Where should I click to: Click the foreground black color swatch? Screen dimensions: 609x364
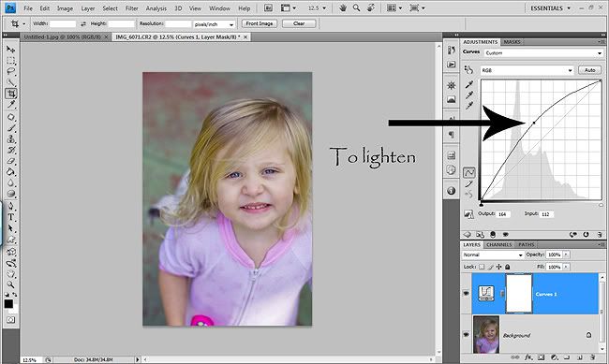click(8, 303)
